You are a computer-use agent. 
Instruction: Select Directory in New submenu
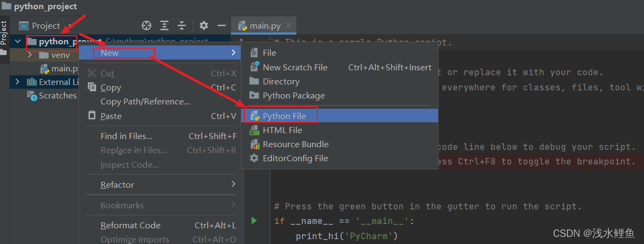point(339,81)
